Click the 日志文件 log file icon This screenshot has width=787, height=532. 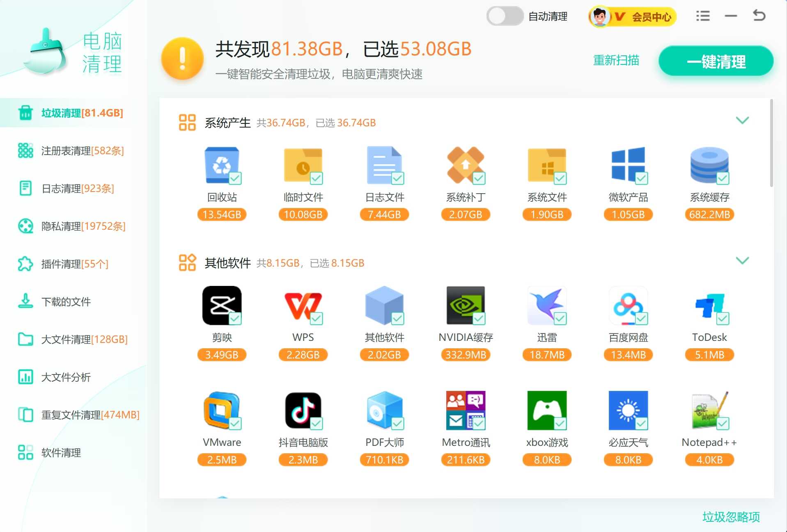(x=384, y=165)
